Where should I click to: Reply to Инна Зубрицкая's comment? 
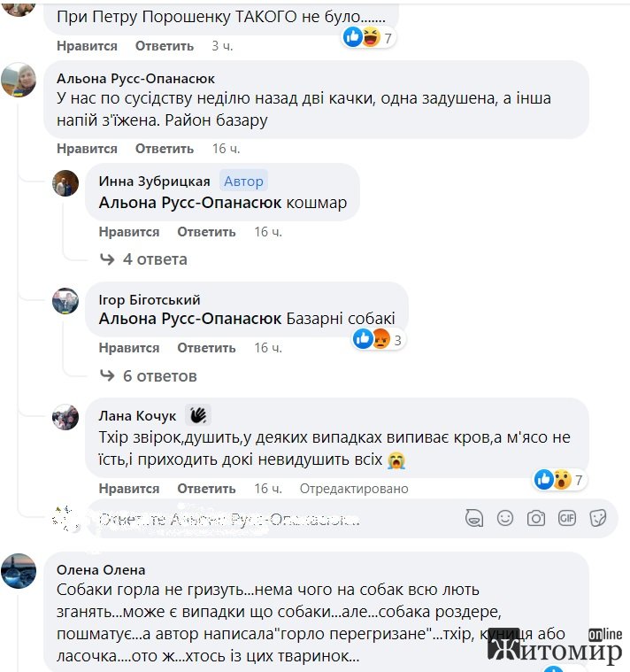pyautogui.click(x=206, y=232)
